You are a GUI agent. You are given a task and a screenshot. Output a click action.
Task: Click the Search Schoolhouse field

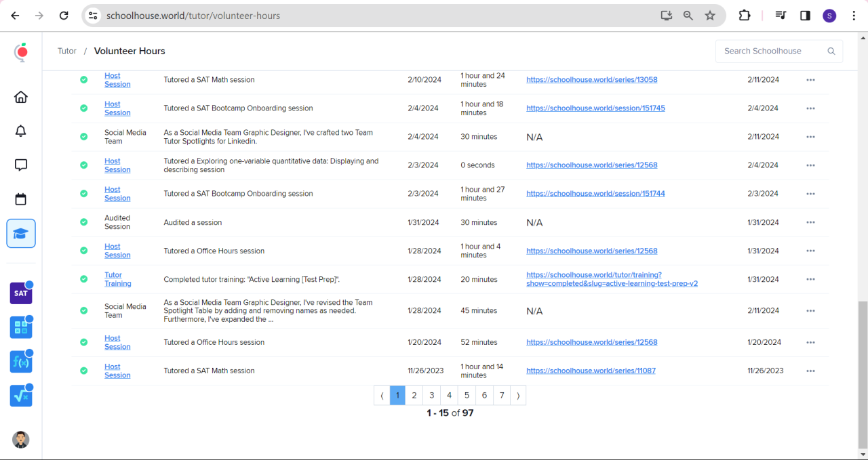[772, 51]
